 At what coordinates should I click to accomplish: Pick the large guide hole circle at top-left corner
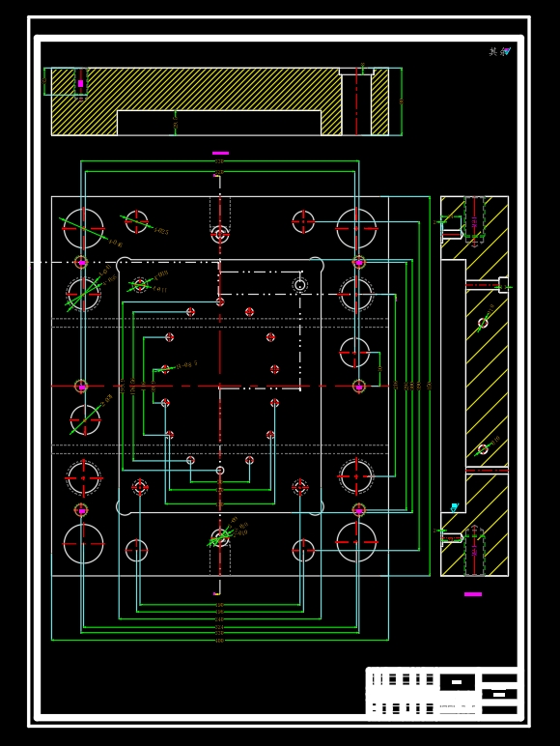84,228
